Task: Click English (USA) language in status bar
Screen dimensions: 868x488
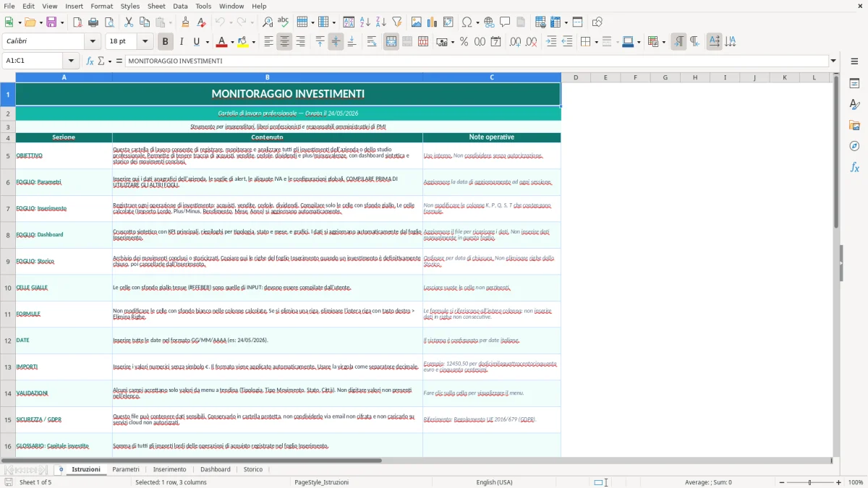Action: tap(494, 482)
